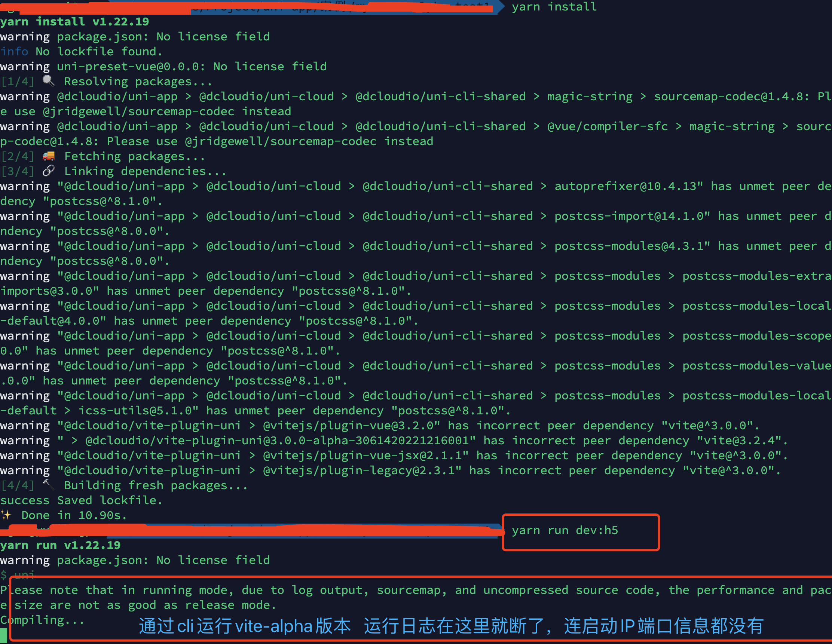Click the hammer emoji by Building fresh packages
The image size is (832, 644).
point(48,485)
